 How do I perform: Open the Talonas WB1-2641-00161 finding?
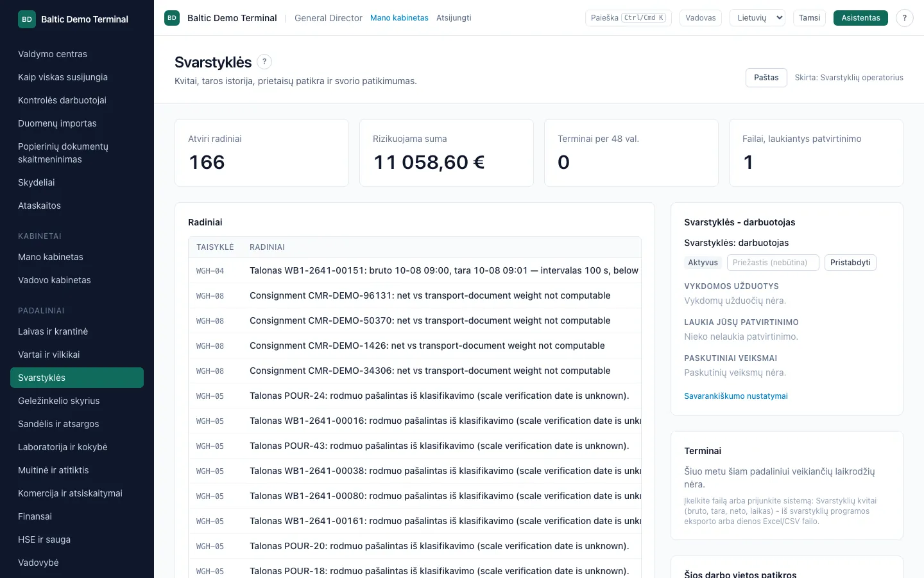(415, 521)
